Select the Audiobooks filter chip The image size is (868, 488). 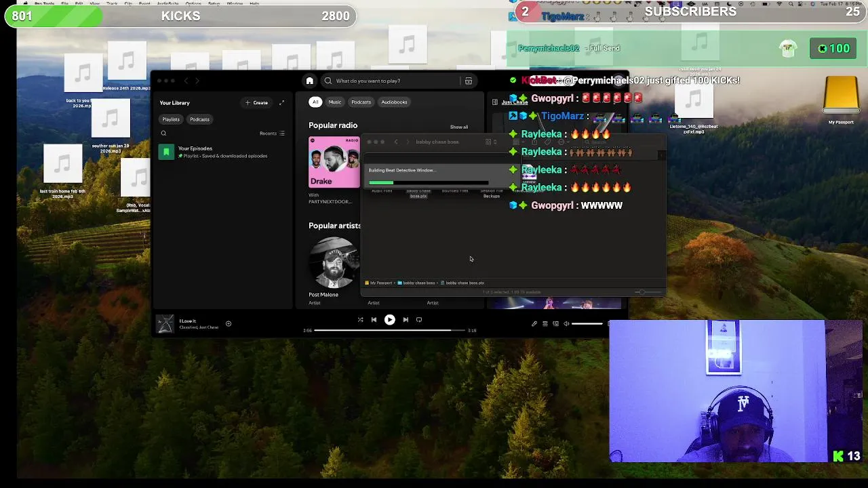point(394,102)
